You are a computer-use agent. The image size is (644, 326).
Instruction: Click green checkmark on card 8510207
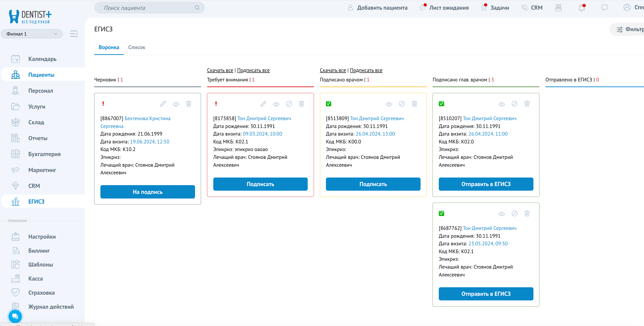click(442, 104)
